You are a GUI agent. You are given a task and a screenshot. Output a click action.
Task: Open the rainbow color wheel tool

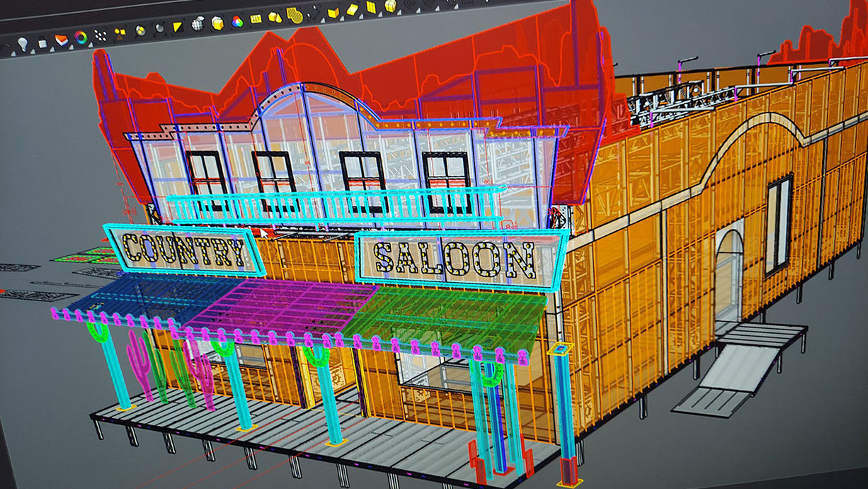pyautogui.click(x=81, y=37)
